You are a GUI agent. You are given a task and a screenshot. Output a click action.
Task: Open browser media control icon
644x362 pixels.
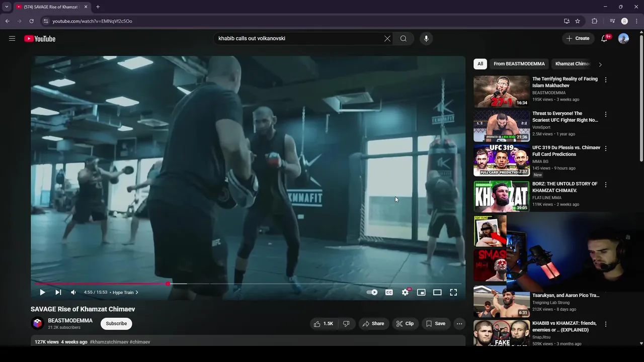click(612, 21)
